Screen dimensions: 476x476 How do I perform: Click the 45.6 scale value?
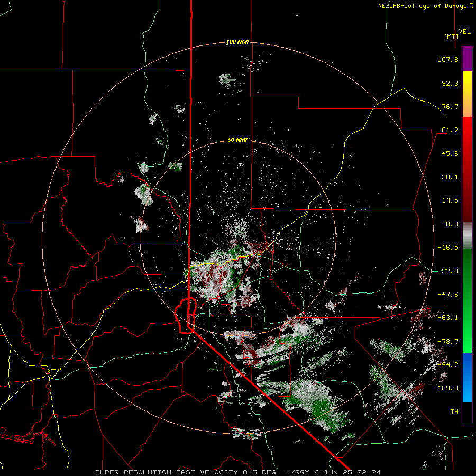tap(450, 153)
